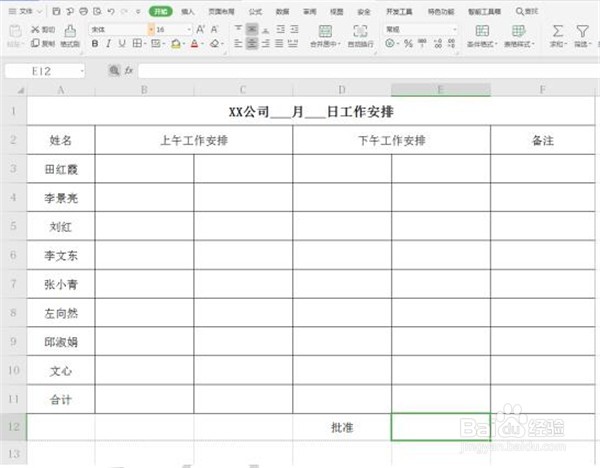Open the 开始 (Home) ribbon tab

click(161, 11)
